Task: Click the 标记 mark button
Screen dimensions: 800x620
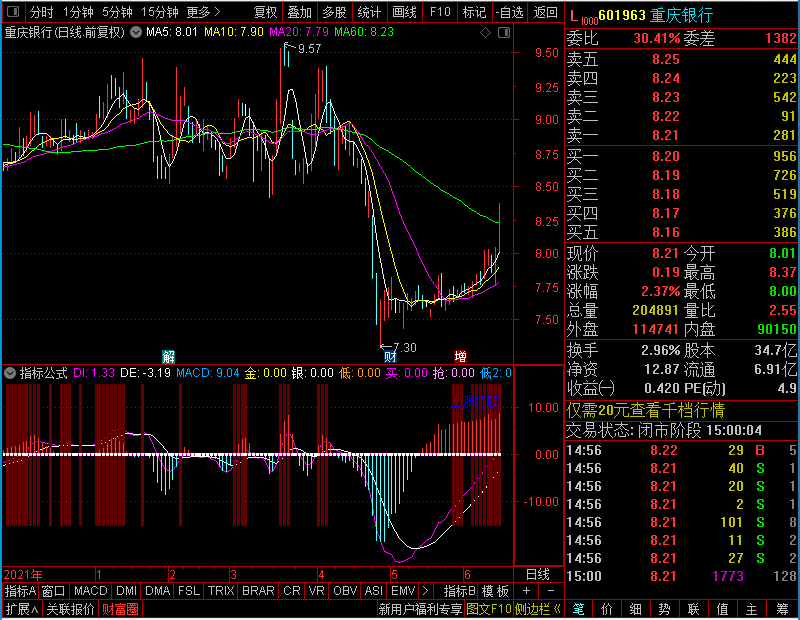Action: point(474,12)
